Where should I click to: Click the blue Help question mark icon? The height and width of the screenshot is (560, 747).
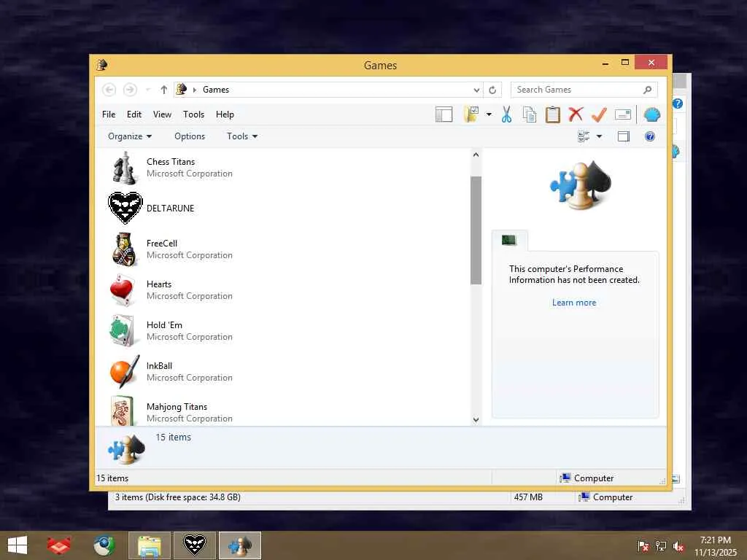pyautogui.click(x=650, y=136)
